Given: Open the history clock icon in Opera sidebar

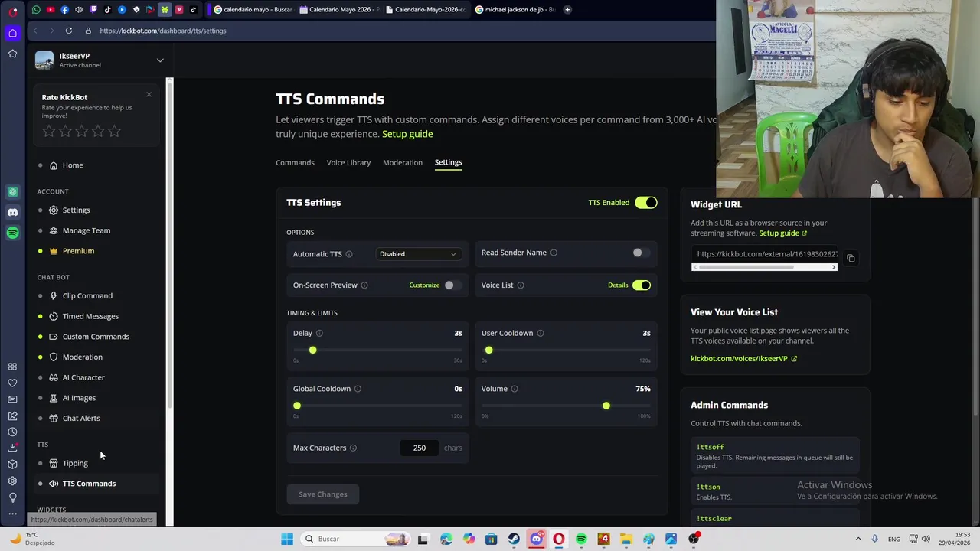Looking at the screenshot, I should [x=12, y=432].
